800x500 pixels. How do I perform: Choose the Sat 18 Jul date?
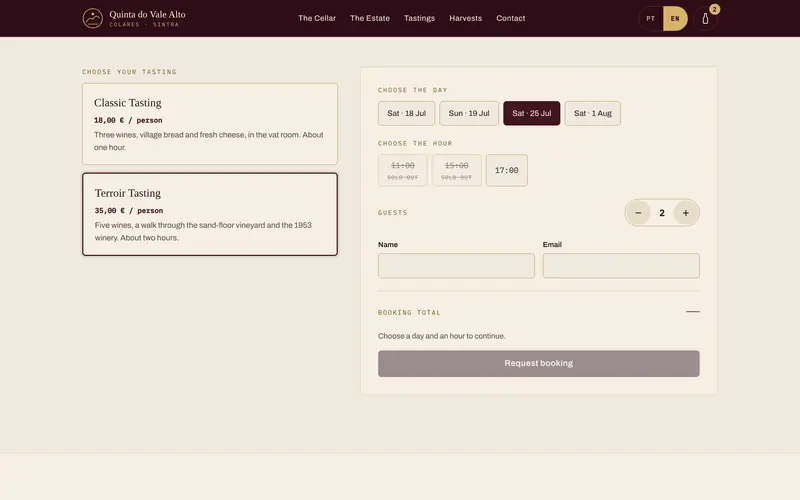(406, 113)
